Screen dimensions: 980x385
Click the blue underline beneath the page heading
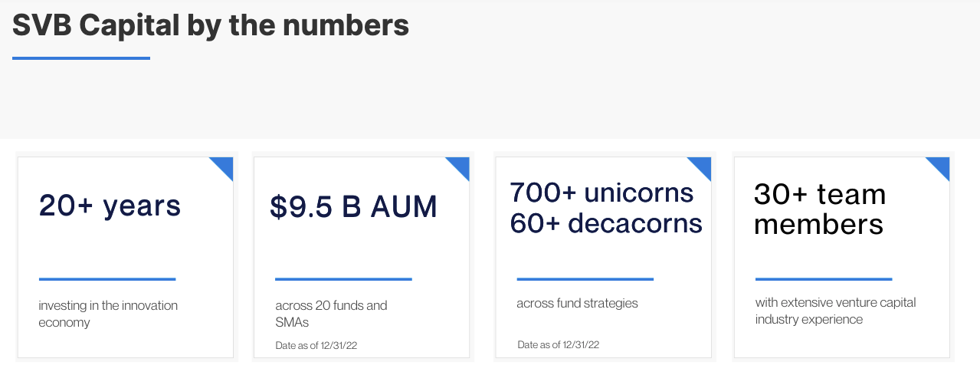coord(81,58)
